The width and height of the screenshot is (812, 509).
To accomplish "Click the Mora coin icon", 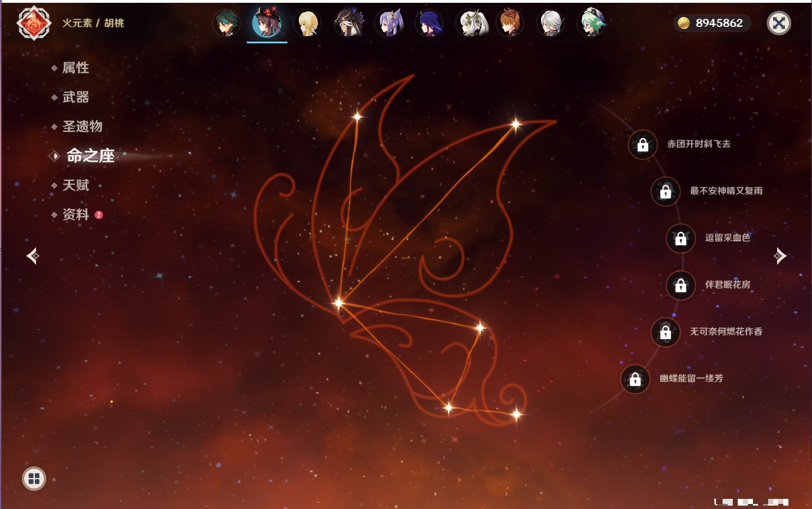I will click(684, 23).
